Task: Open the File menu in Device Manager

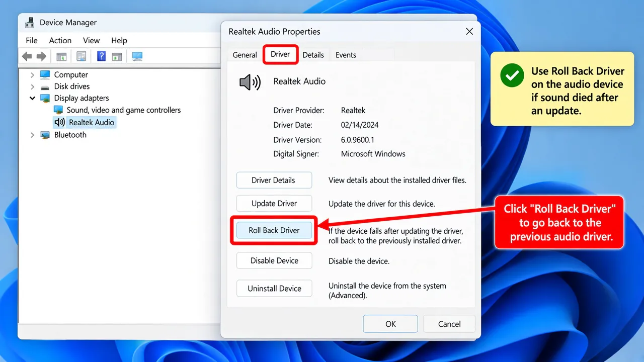Action: pyautogui.click(x=31, y=40)
